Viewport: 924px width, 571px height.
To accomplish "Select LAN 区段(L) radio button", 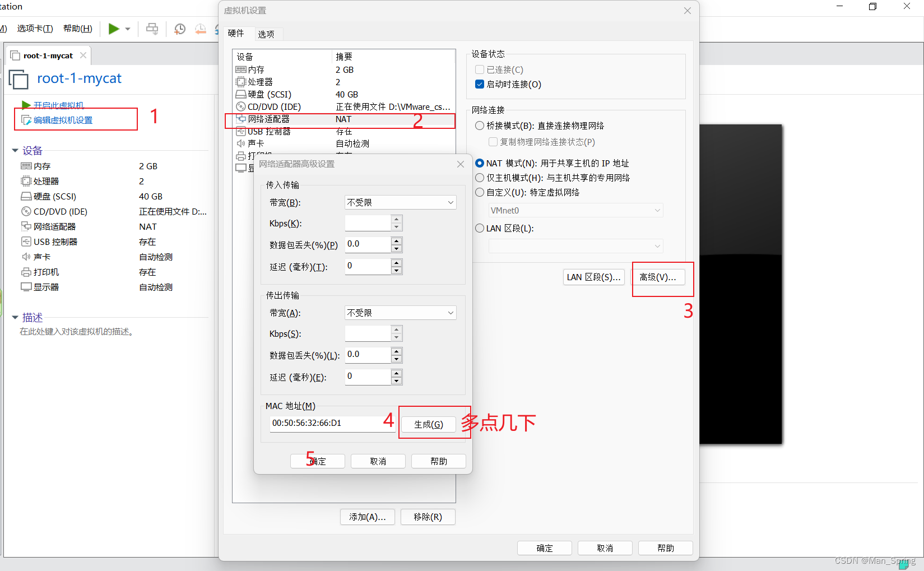I will click(x=480, y=228).
